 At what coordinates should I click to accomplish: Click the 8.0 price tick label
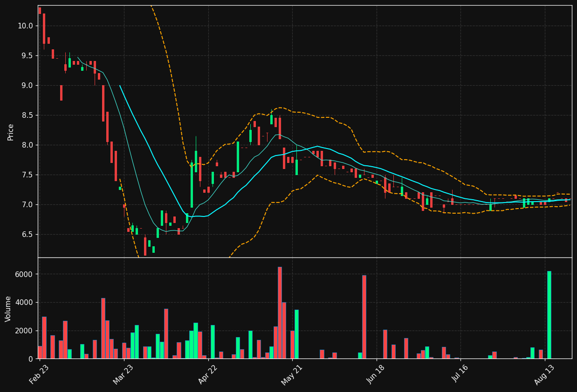[x=27, y=145]
